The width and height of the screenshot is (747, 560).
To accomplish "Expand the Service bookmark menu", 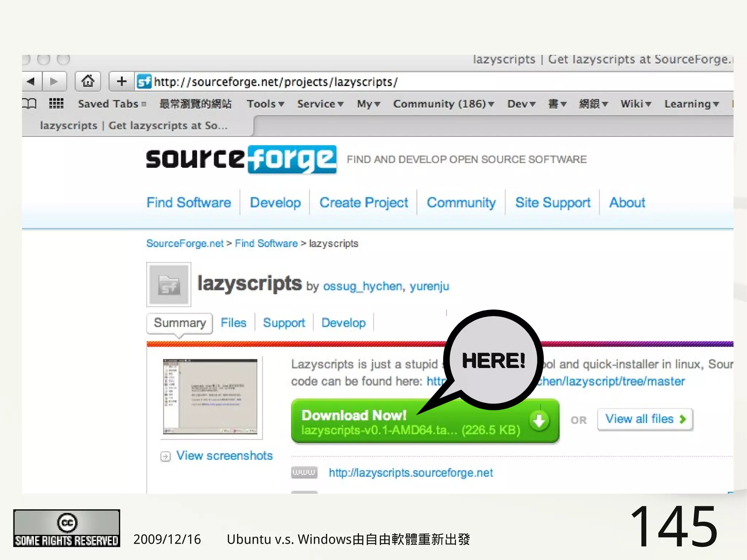I will tap(320, 104).
